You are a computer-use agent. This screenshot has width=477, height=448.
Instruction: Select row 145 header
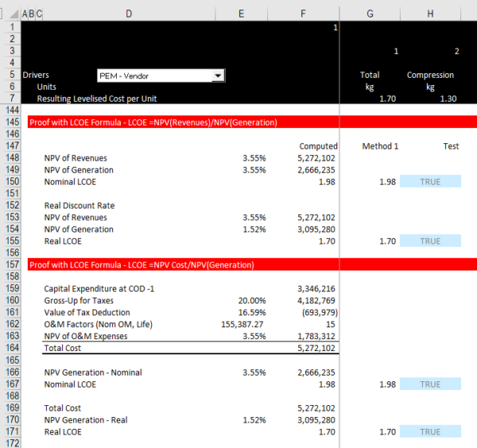click(x=10, y=123)
